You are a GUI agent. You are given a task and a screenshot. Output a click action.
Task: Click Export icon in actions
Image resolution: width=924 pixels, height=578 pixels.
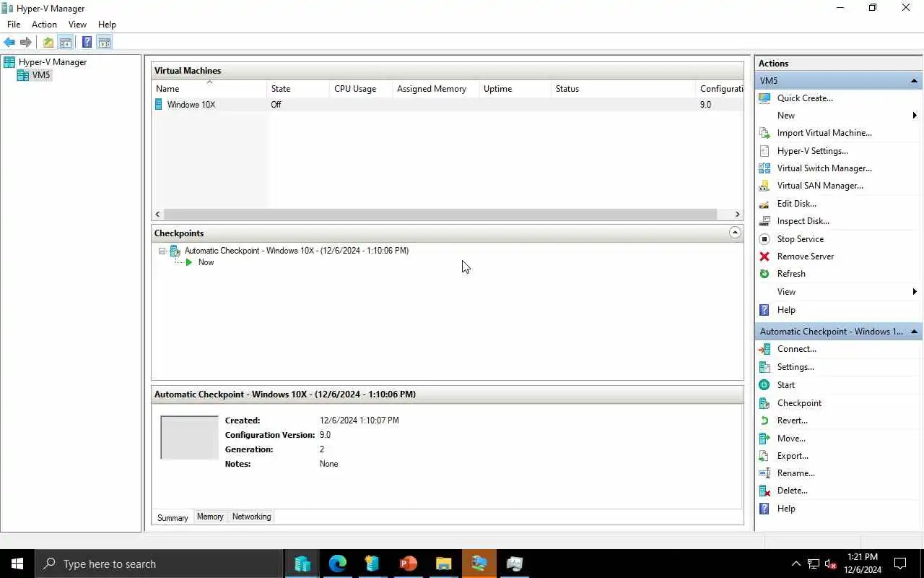(764, 456)
